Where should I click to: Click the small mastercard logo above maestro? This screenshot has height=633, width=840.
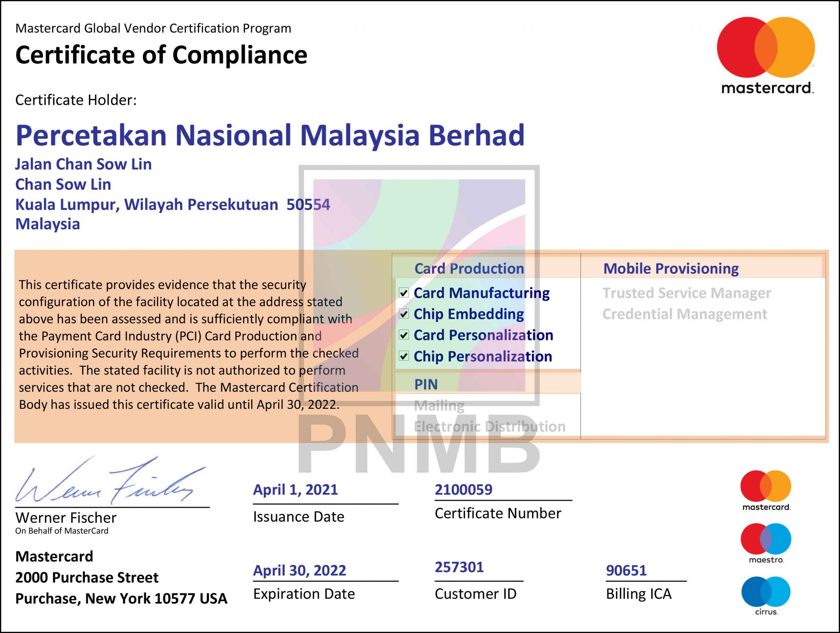tap(766, 490)
